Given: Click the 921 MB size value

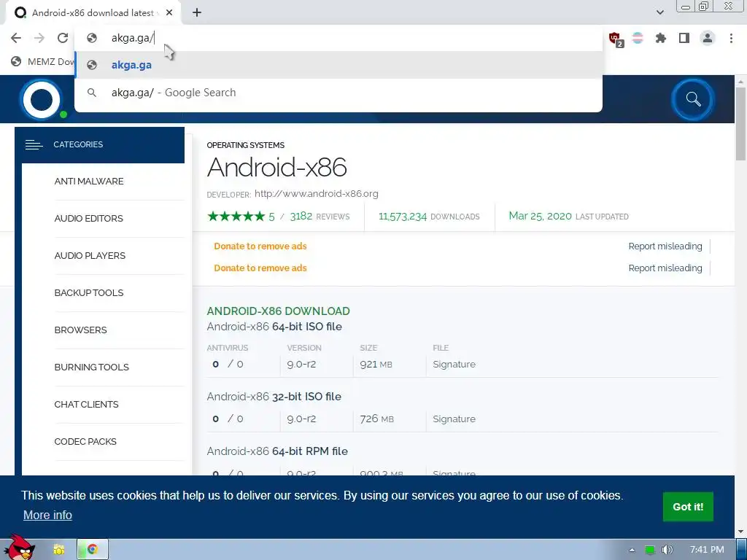Looking at the screenshot, I should click(376, 365).
